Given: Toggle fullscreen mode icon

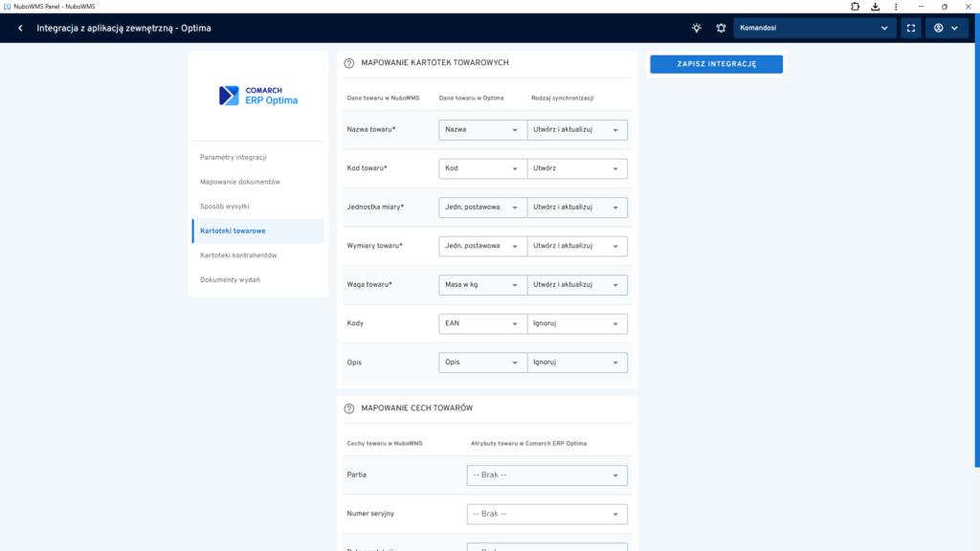Looking at the screenshot, I should pos(911,28).
